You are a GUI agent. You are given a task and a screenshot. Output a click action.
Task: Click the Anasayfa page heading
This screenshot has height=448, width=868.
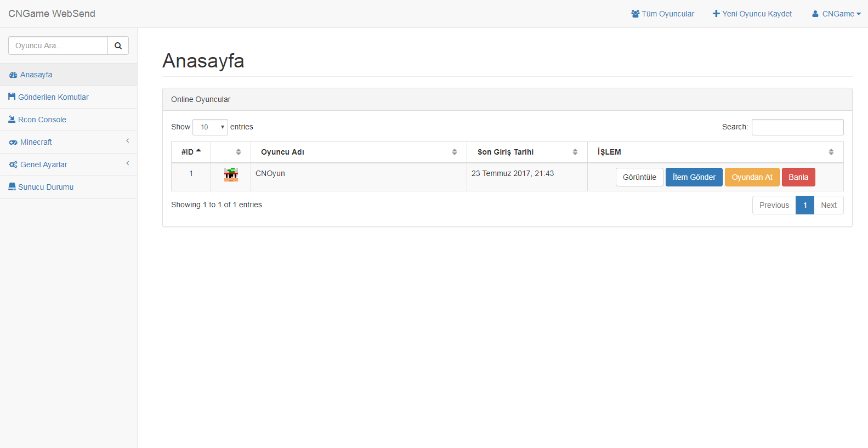pos(203,61)
